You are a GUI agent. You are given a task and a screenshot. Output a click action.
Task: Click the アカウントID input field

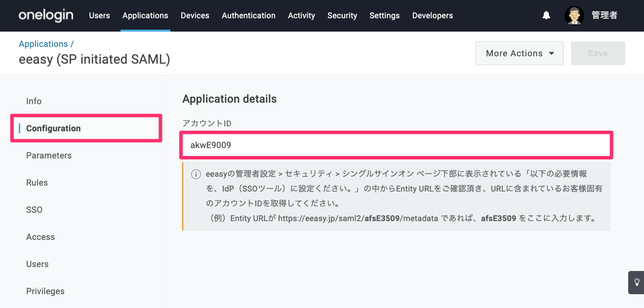coord(397,145)
